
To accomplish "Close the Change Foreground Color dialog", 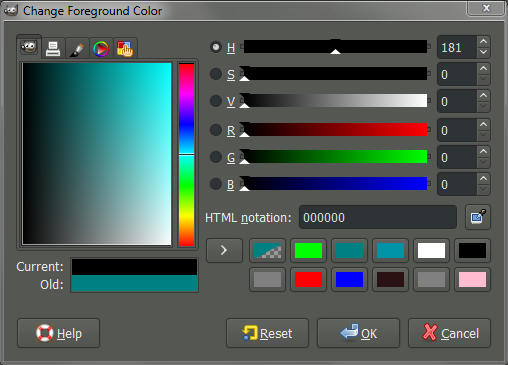I will click(x=486, y=8).
